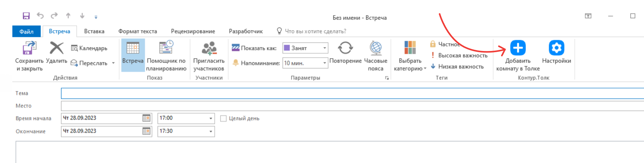Open Помощник по планированию

(166, 56)
